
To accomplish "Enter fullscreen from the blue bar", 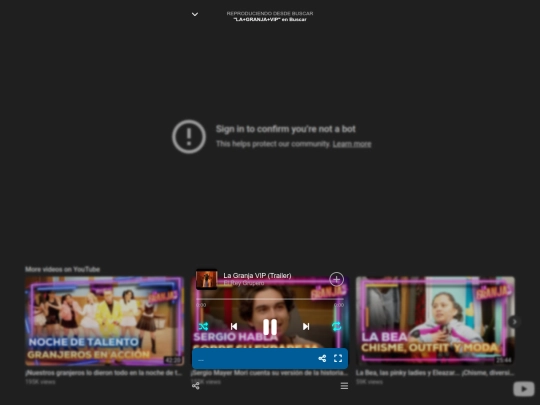I will click(x=338, y=359).
